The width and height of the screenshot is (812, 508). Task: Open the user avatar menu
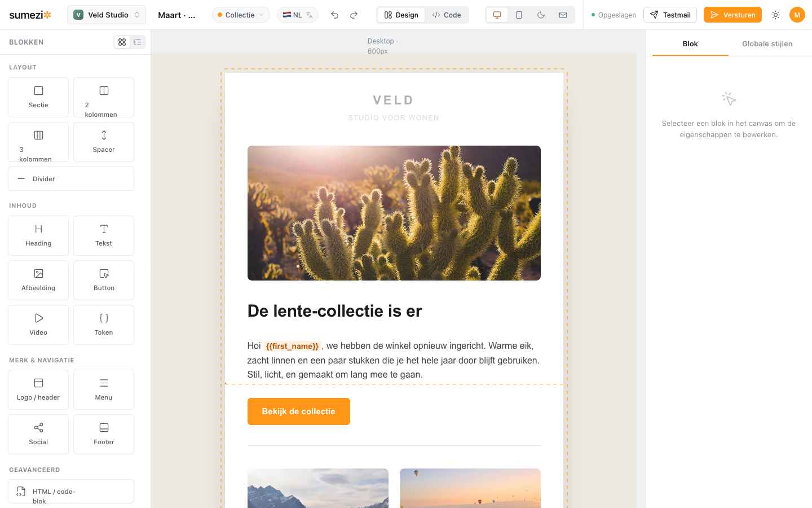797,15
